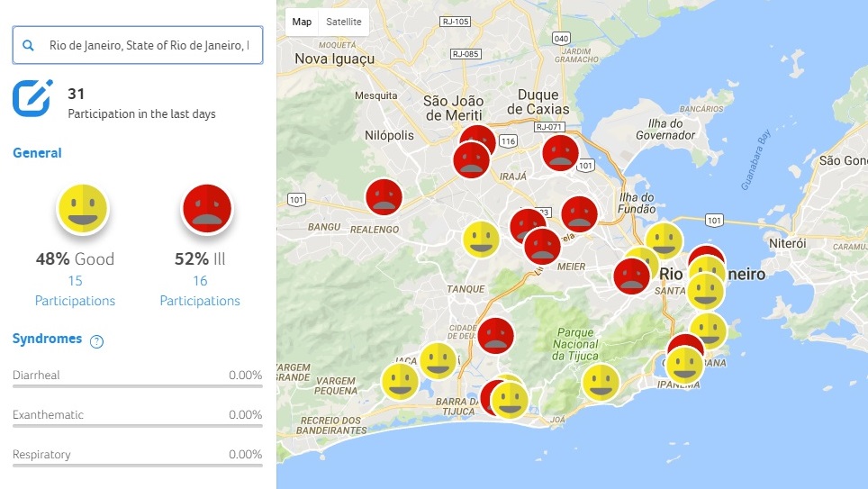
Task: Click the Exanthematic syndrome row
Action: click(x=137, y=415)
